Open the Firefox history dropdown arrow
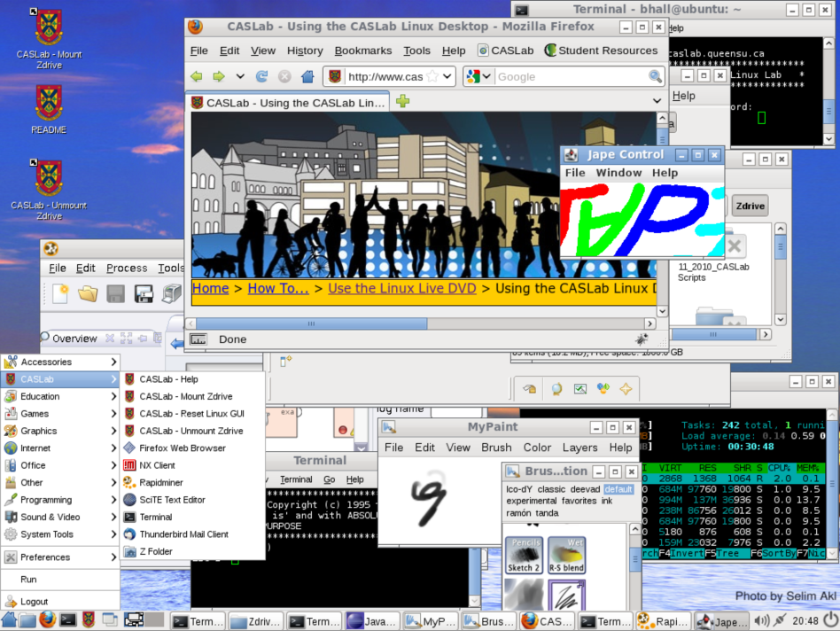This screenshot has height=631, width=840. point(240,76)
